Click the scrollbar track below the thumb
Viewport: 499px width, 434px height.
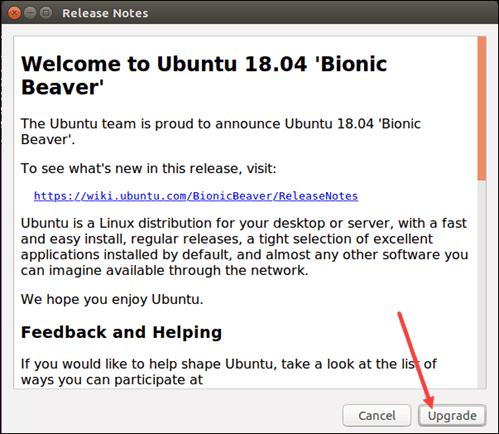[x=481, y=284]
